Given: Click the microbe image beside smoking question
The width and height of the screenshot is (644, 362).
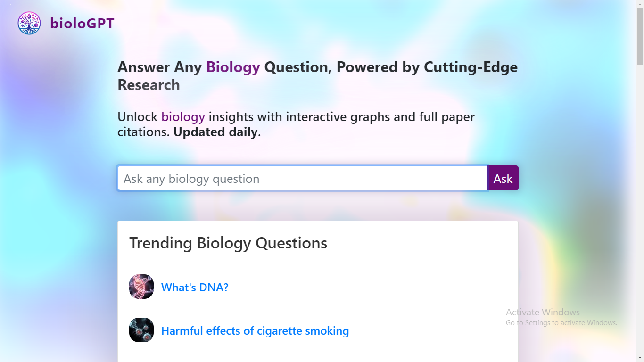Looking at the screenshot, I should pos(141,330).
